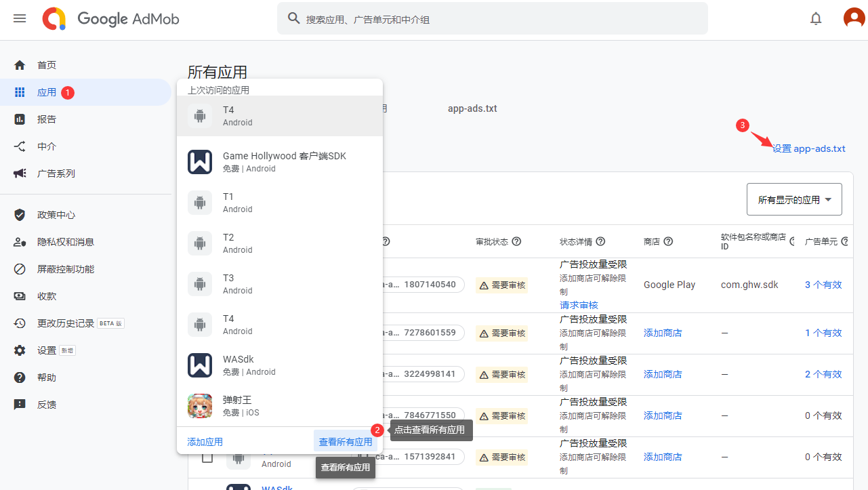Screen dimensions: 868x490
Task: Open the 3 个有效 ad units link
Action: [x=823, y=285]
